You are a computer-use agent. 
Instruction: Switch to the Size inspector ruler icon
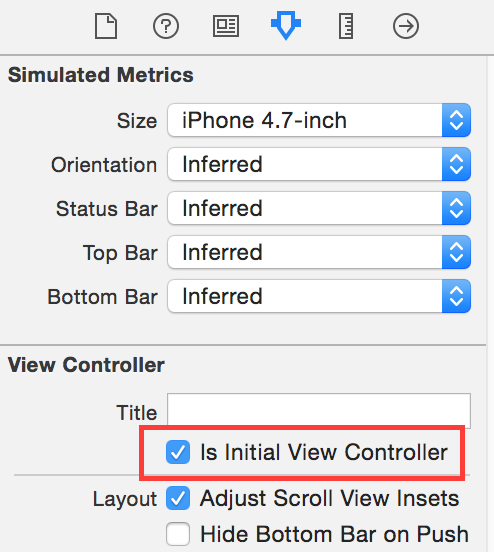coord(346,26)
